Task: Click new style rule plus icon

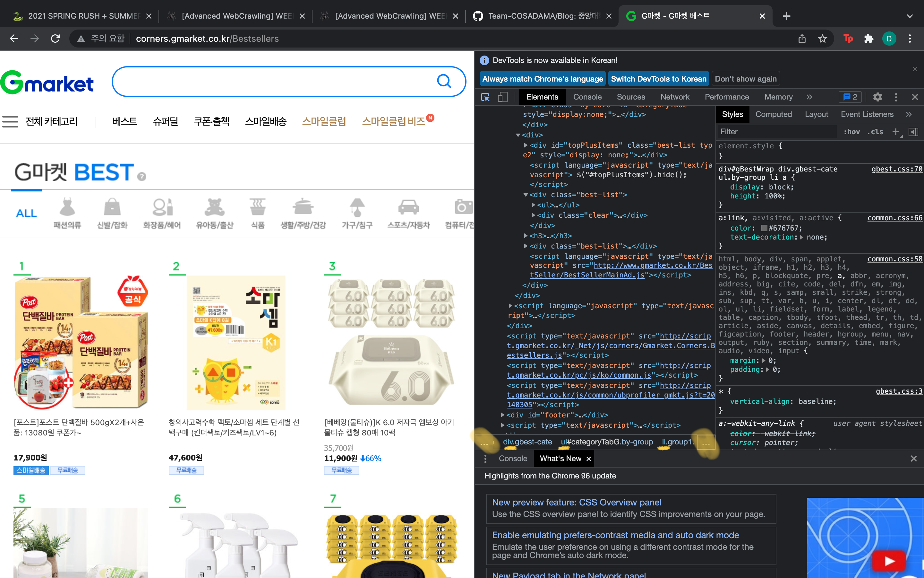Action: tap(896, 132)
